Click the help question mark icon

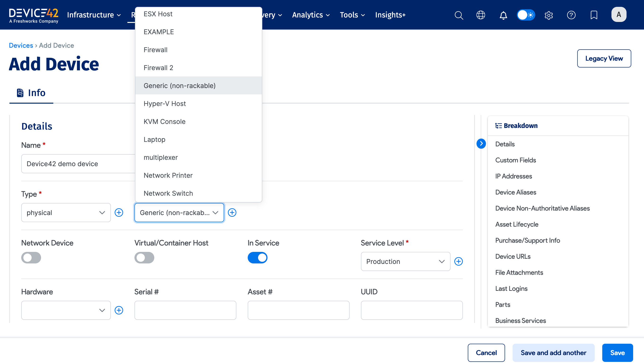tap(571, 15)
